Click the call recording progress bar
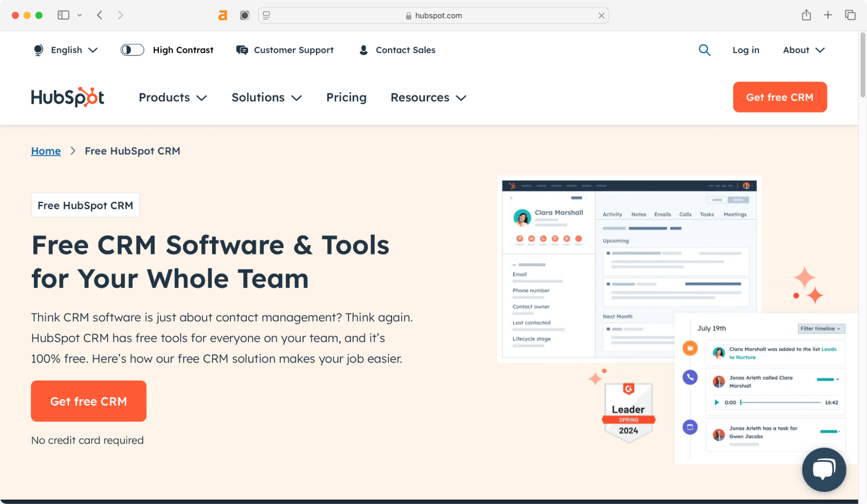 (781, 402)
